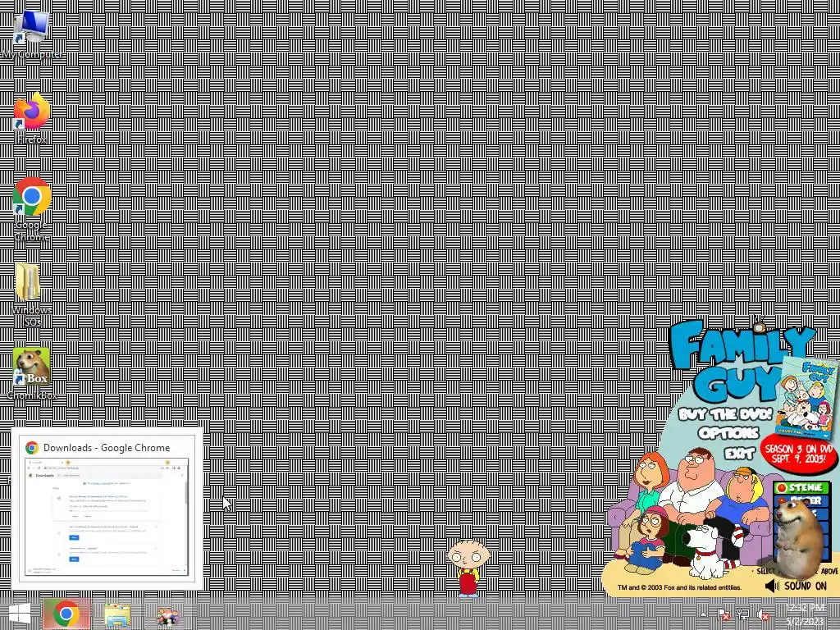The image size is (840, 630).
Task: Launch the ChomikBox desktop shortcut
Action: tap(32, 374)
